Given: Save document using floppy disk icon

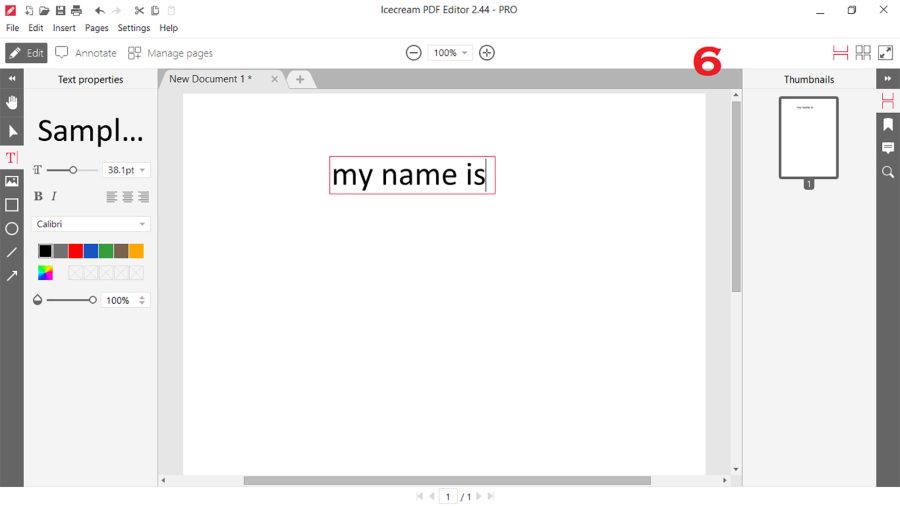Looking at the screenshot, I should (x=60, y=10).
